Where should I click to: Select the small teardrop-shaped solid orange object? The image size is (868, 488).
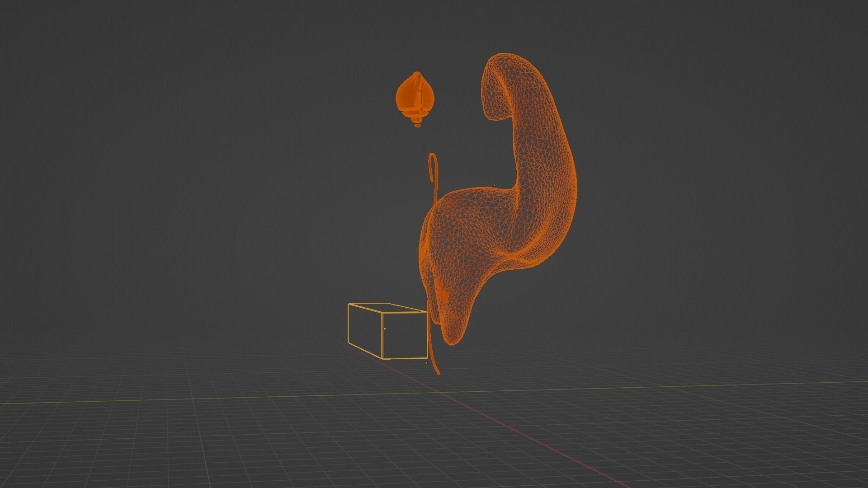(415, 99)
